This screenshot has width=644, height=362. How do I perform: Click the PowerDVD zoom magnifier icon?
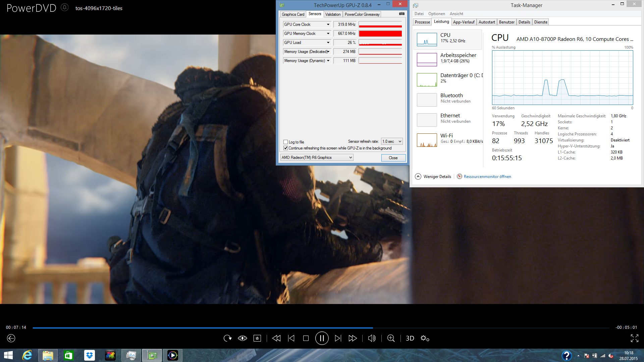(x=391, y=338)
